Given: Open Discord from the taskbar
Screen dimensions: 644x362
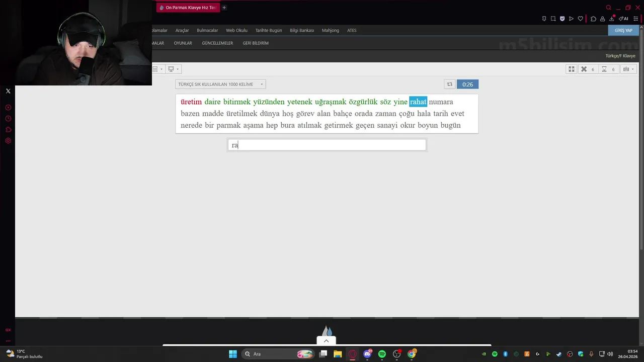Looking at the screenshot, I should [367, 354].
